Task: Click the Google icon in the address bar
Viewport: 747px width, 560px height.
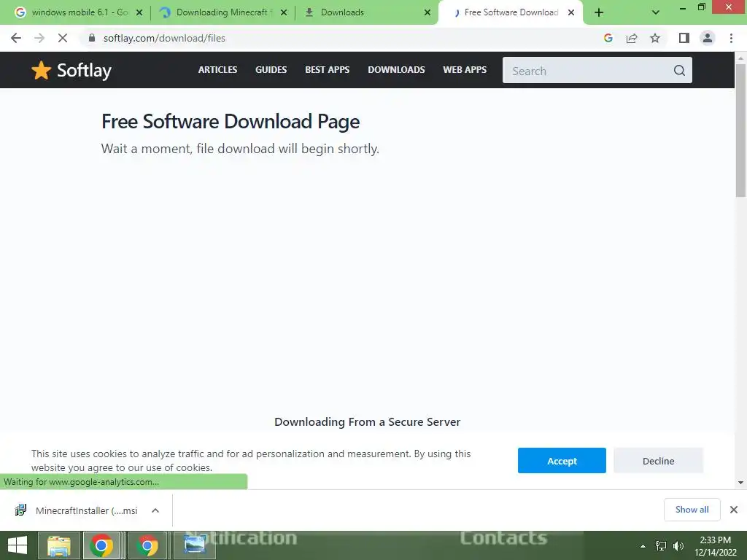Action: [608, 38]
